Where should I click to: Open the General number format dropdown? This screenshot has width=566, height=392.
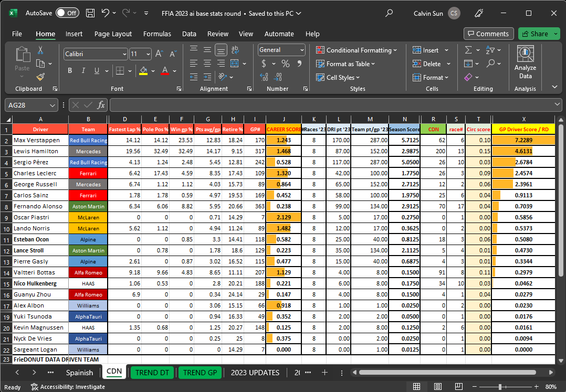click(x=302, y=50)
